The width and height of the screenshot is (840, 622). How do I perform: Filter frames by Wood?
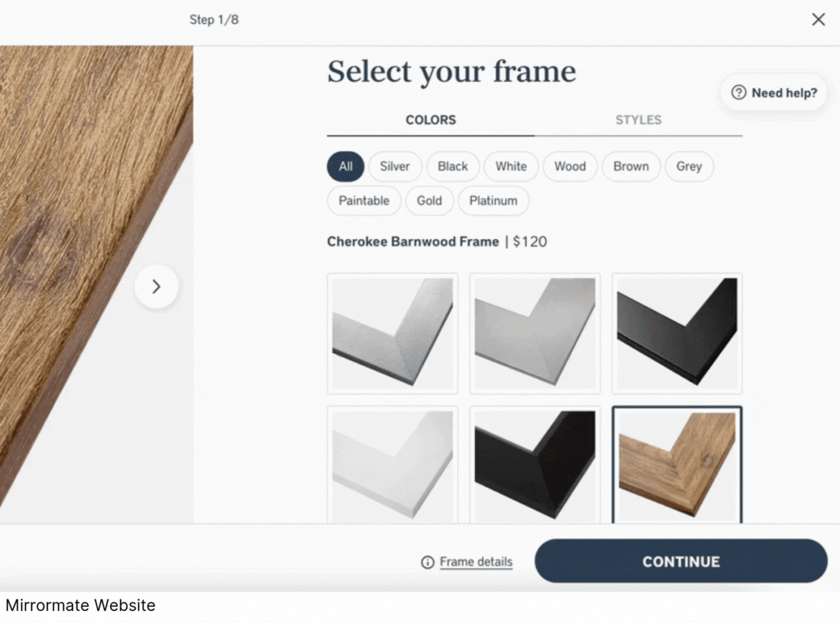[570, 167]
